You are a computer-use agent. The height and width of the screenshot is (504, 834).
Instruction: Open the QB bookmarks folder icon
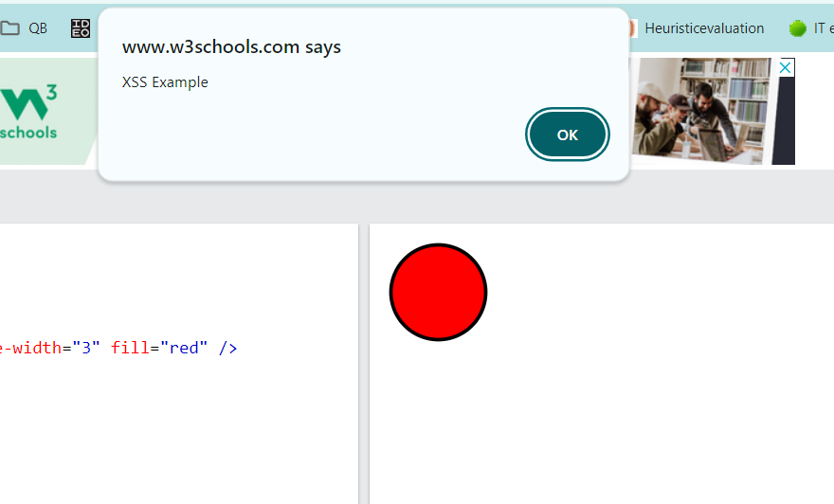click(x=10, y=28)
